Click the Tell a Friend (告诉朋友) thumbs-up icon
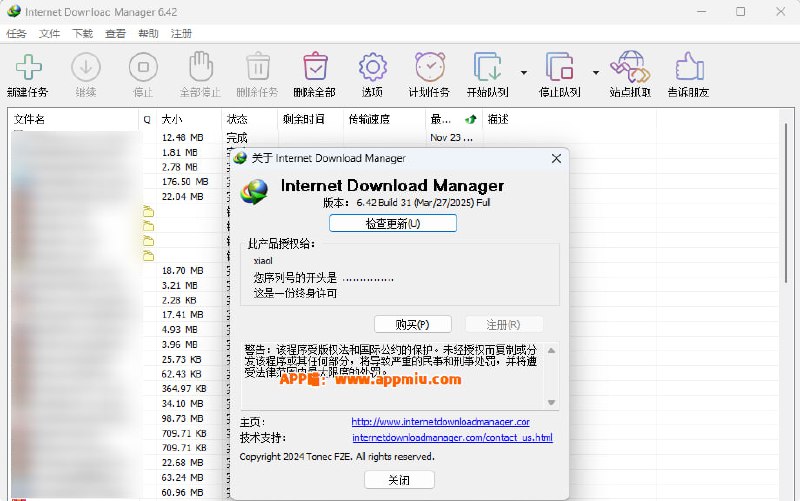Viewport: 800px width, 501px height. [x=689, y=67]
